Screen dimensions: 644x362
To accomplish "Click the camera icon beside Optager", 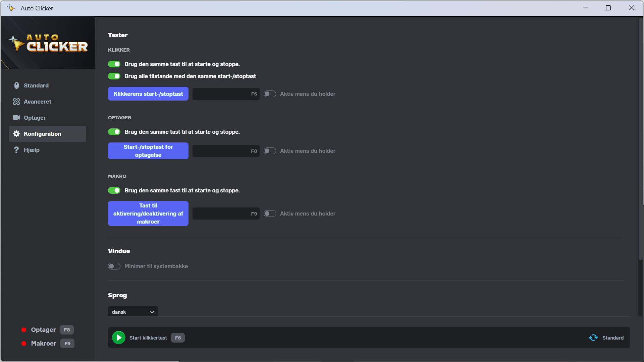I will [16, 118].
